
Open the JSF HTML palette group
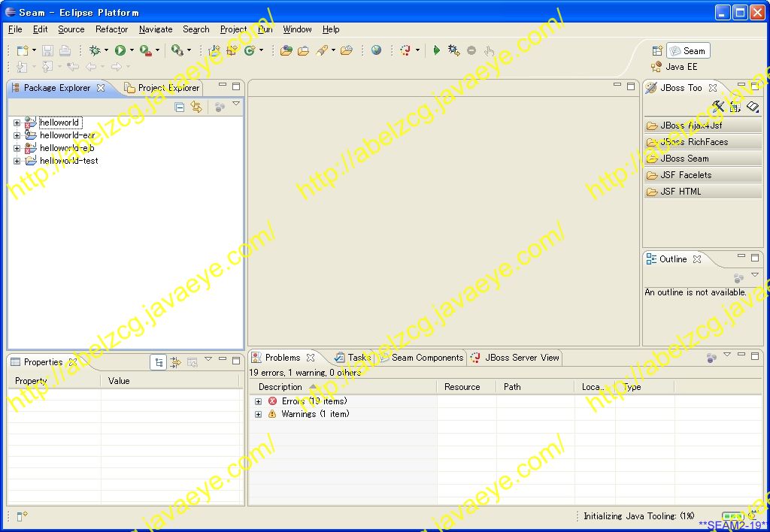[703, 192]
